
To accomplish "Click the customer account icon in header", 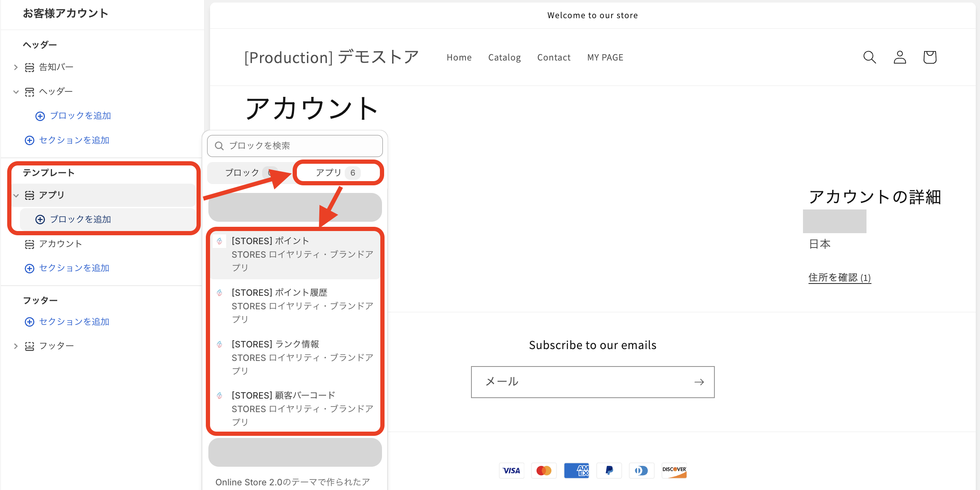I will point(900,57).
